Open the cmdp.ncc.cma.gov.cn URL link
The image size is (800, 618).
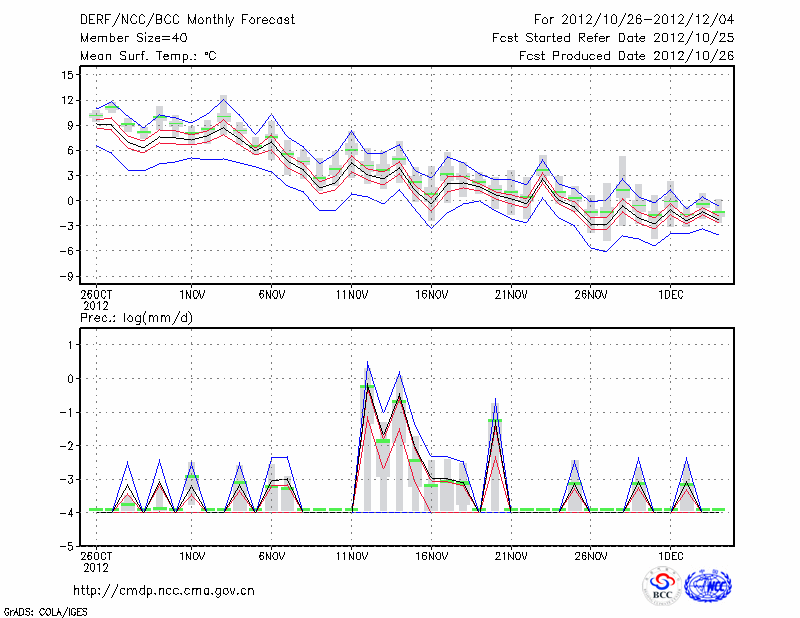tap(164, 591)
